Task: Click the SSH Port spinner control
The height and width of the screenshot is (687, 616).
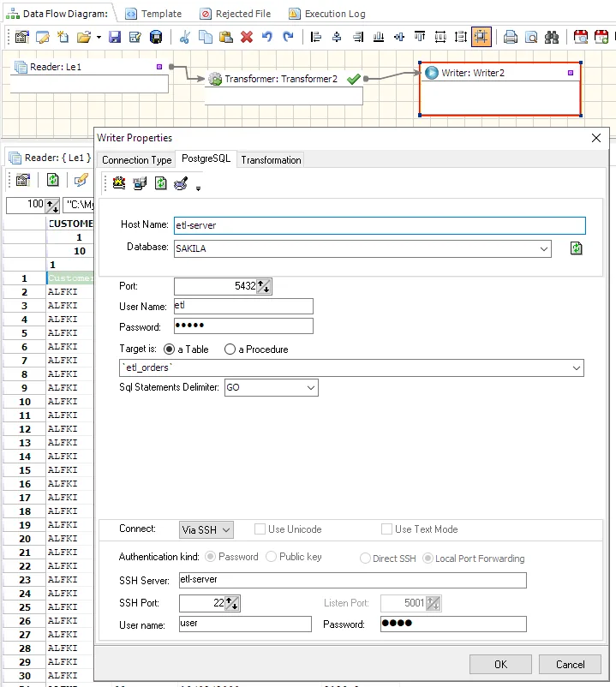Action: [232, 603]
